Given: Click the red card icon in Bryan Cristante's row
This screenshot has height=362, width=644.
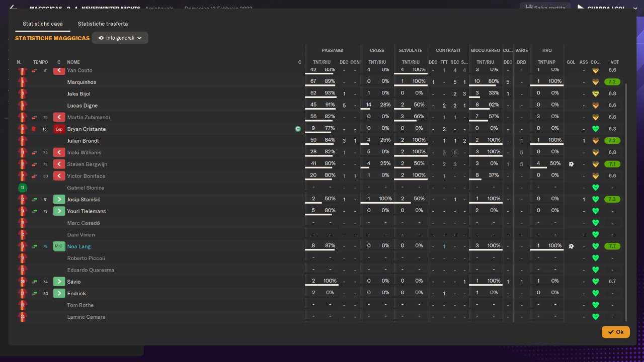Looking at the screenshot, I should click(x=34, y=129).
